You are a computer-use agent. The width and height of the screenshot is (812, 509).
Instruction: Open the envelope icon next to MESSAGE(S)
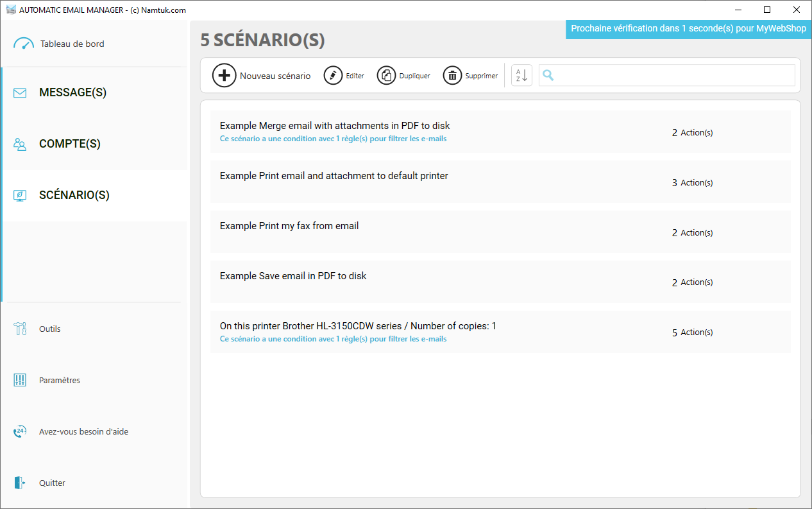pos(19,92)
